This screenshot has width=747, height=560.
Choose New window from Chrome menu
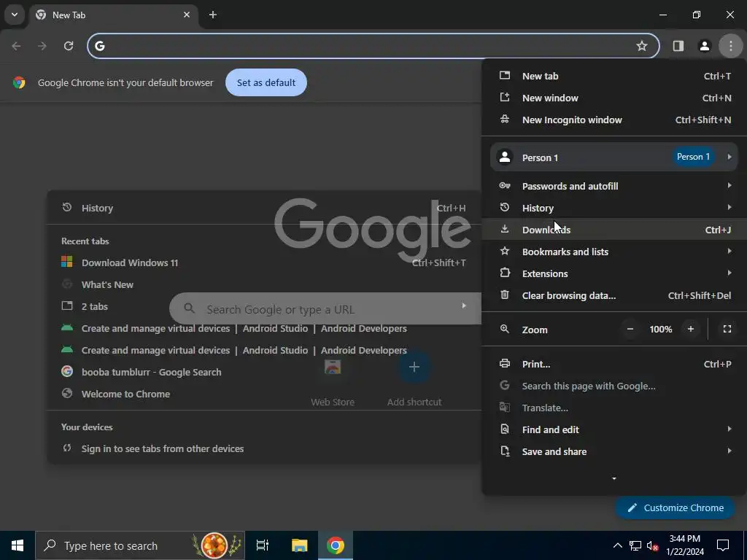pyautogui.click(x=614, y=98)
